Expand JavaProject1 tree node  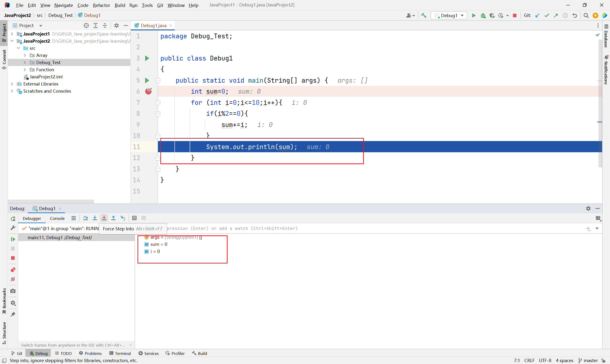click(12, 34)
